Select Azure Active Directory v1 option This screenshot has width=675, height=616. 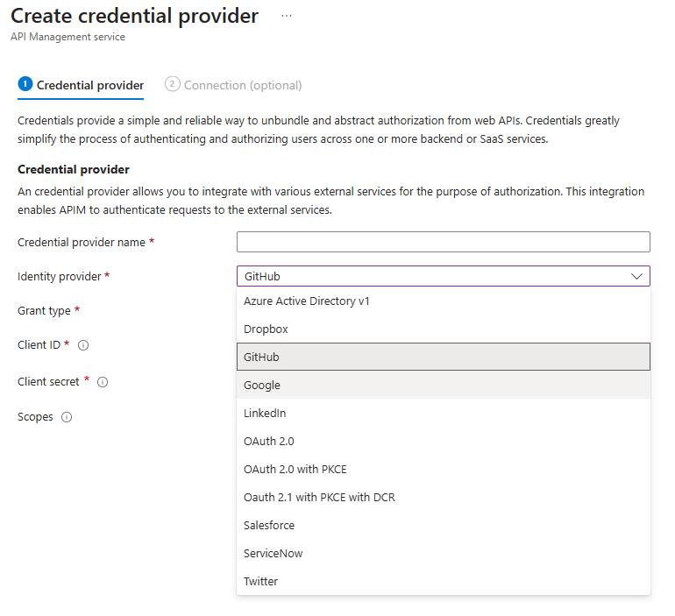[307, 301]
